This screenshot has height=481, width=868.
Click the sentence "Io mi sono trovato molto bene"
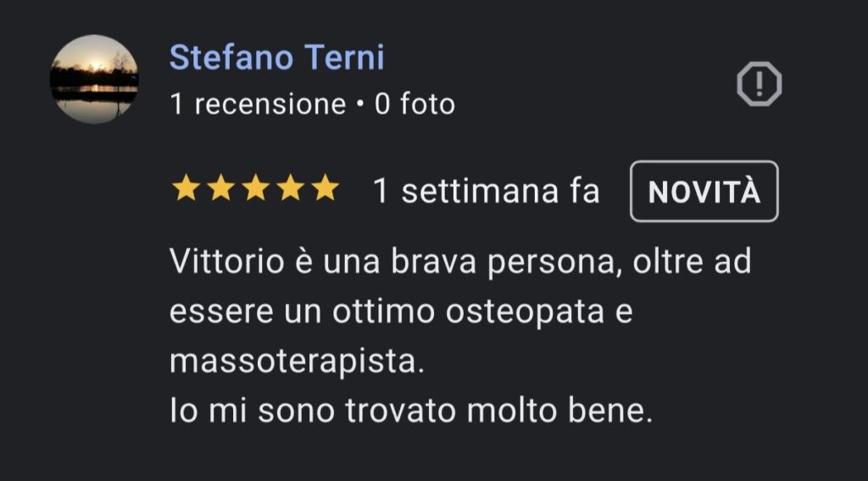pos(411,411)
